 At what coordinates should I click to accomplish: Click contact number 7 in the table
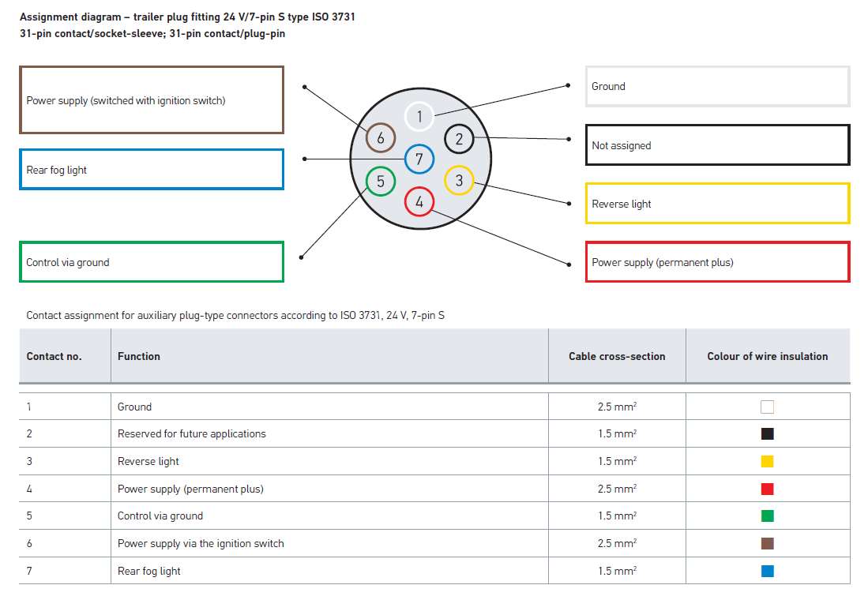(29, 571)
